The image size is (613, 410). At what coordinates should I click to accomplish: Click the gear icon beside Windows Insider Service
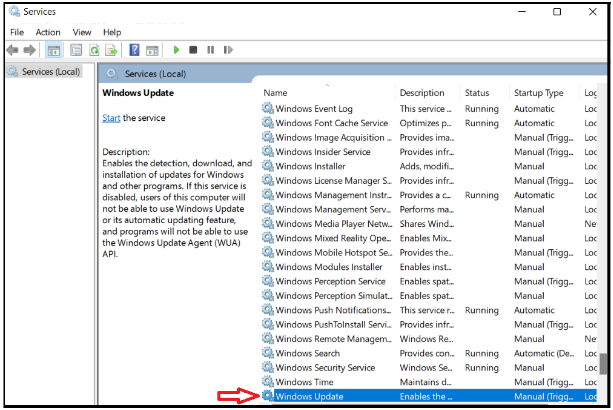(x=268, y=151)
